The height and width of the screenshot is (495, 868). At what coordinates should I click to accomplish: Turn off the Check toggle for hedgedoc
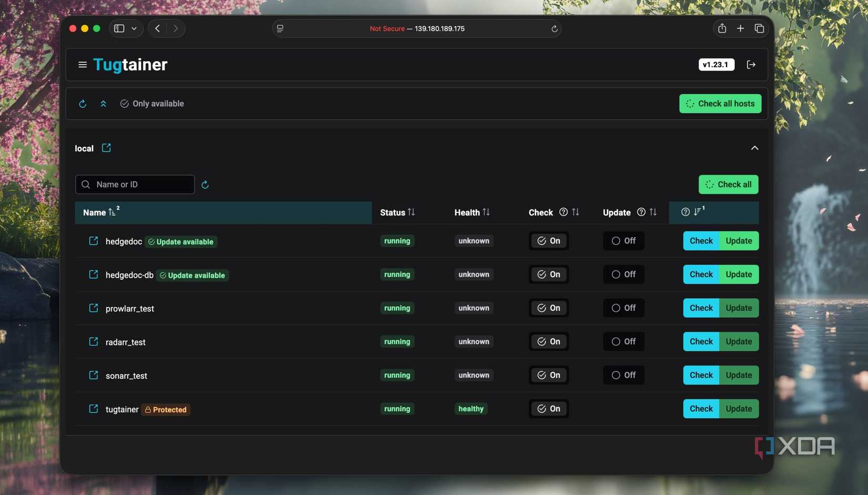click(x=549, y=240)
